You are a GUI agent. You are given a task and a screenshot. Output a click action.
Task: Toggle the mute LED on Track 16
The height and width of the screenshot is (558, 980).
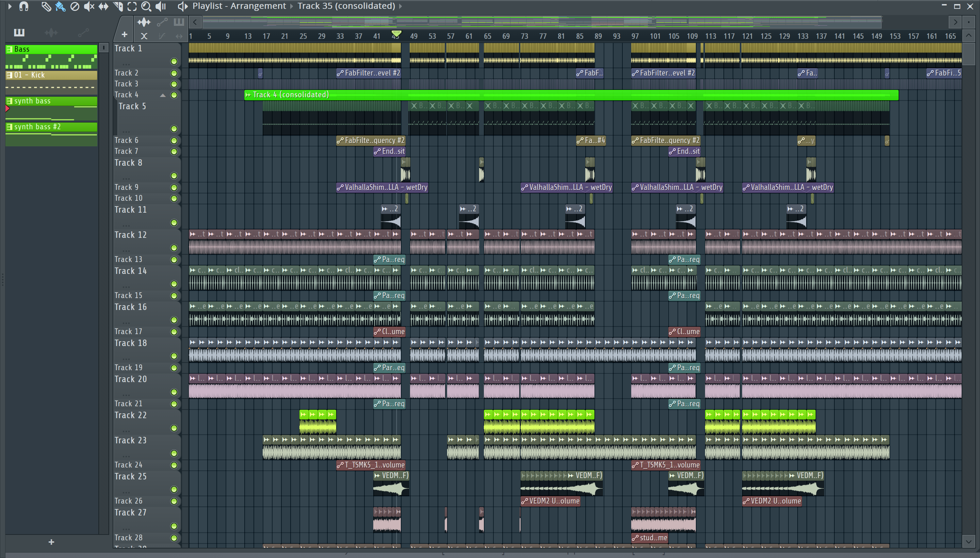[x=174, y=320]
